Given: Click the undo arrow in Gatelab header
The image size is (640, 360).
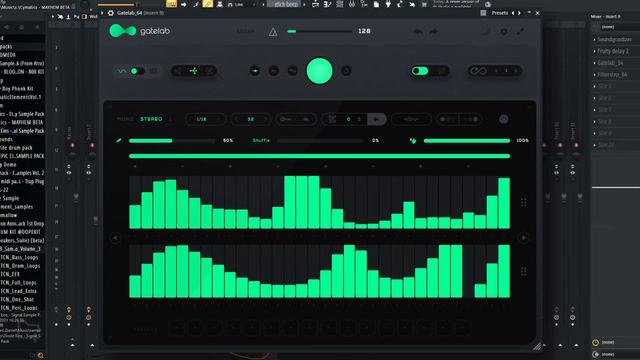Looking at the screenshot, I should pyautogui.click(x=418, y=31).
